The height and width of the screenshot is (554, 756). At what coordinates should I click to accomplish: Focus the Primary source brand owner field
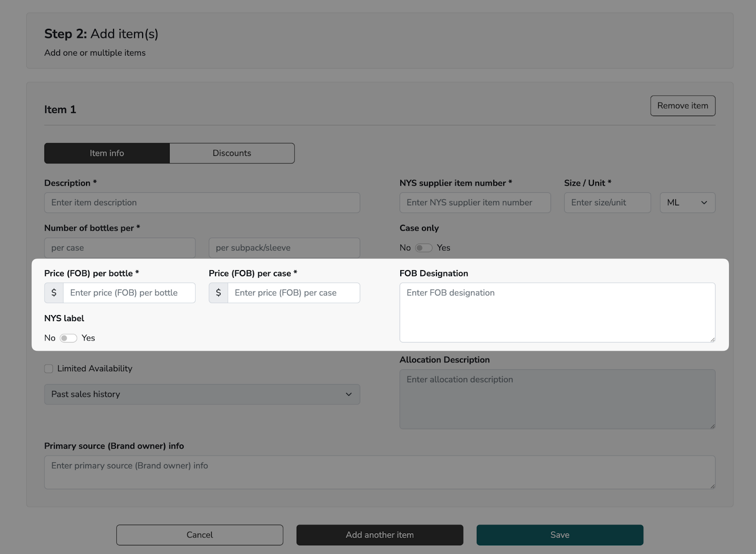tap(379, 472)
